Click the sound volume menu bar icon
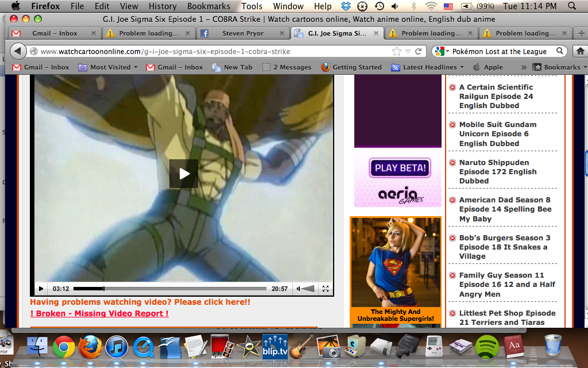Image resolution: width=588 pixels, height=368 pixels. pos(395,6)
